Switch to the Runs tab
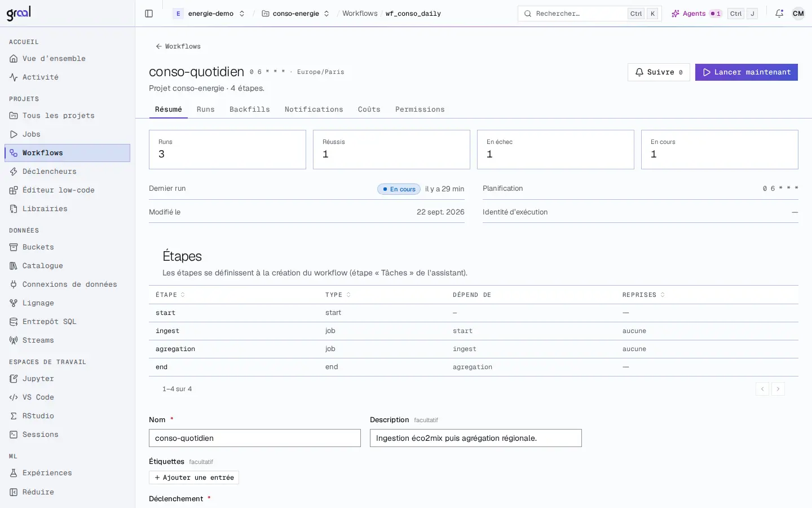812x508 pixels. (x=205, y=110)
